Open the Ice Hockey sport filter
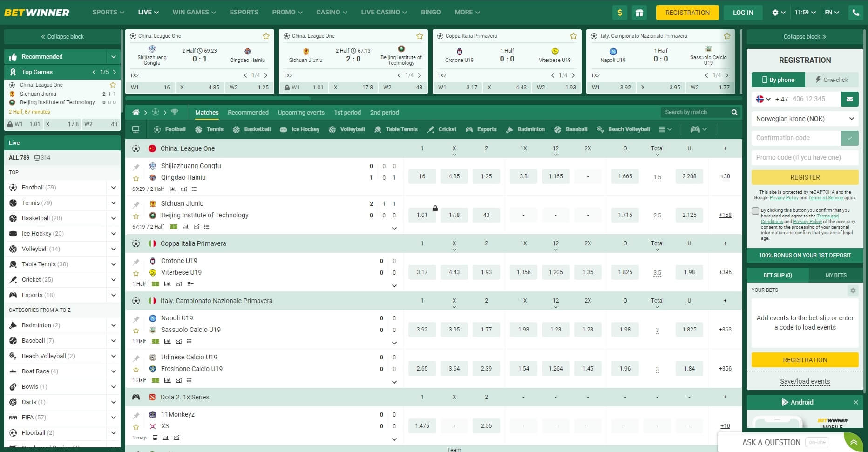The width and height of the screenshot is (868, 452). click(285, 129)
